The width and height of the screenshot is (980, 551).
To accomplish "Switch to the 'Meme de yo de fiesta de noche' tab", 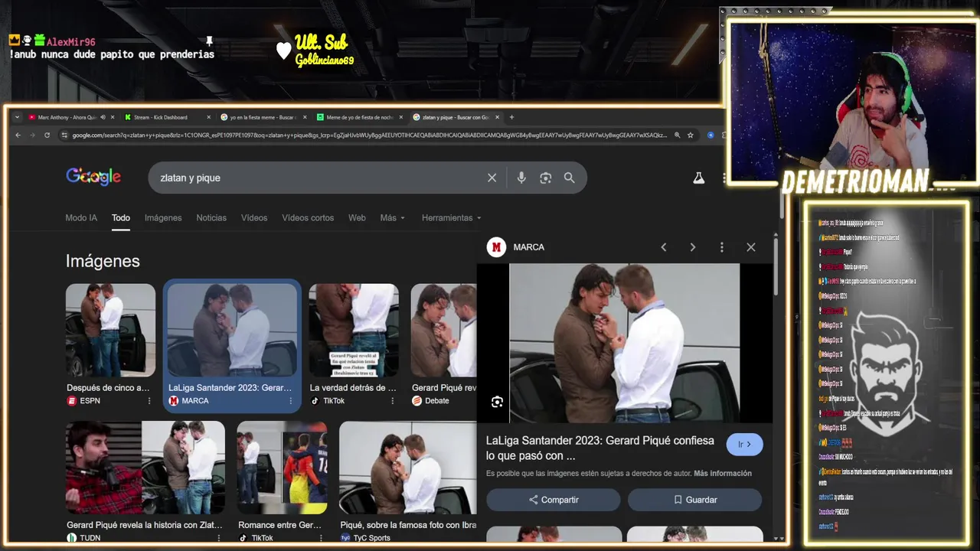I will (359, 117).
